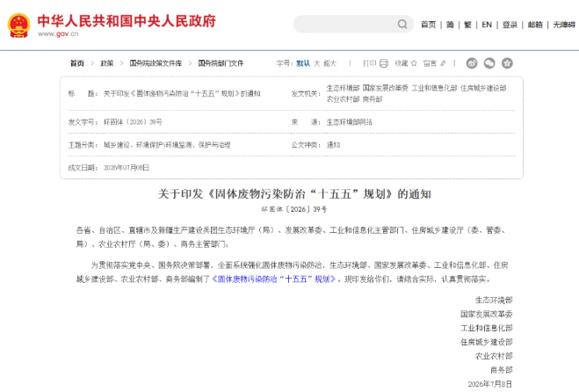Open the 固体废物污染防治“十五五”规划 blue link
Viewport: 579px width, 392px height.
point(273,279)
